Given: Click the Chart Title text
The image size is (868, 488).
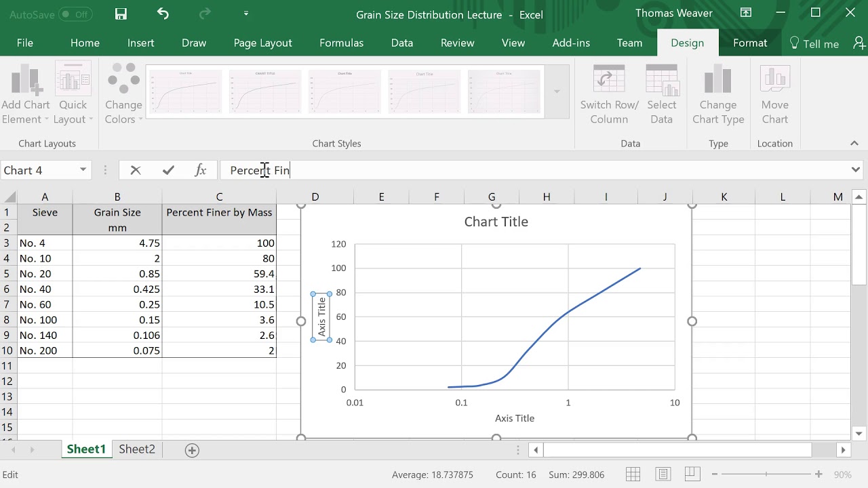Looking at the screenshot, I should point(496,222).
